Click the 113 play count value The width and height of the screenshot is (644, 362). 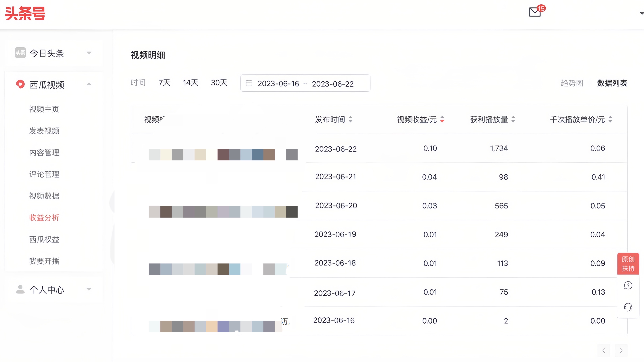point(503,263)
